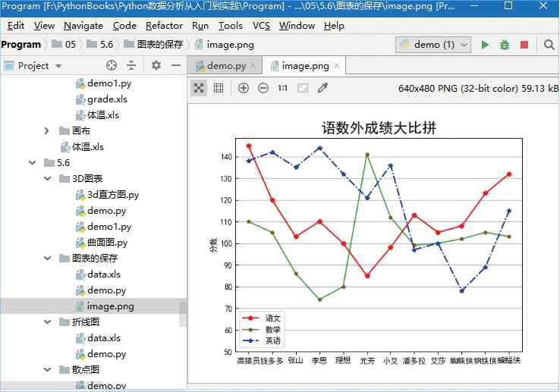Activate the color picker eyedropper
This screenshot has width=560, height=392.
322,88
